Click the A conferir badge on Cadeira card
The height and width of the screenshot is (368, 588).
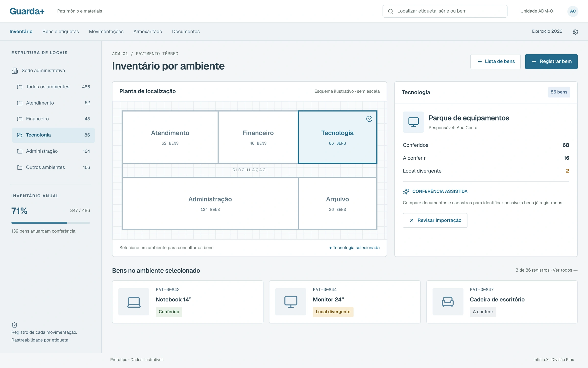tap(483, 312)
